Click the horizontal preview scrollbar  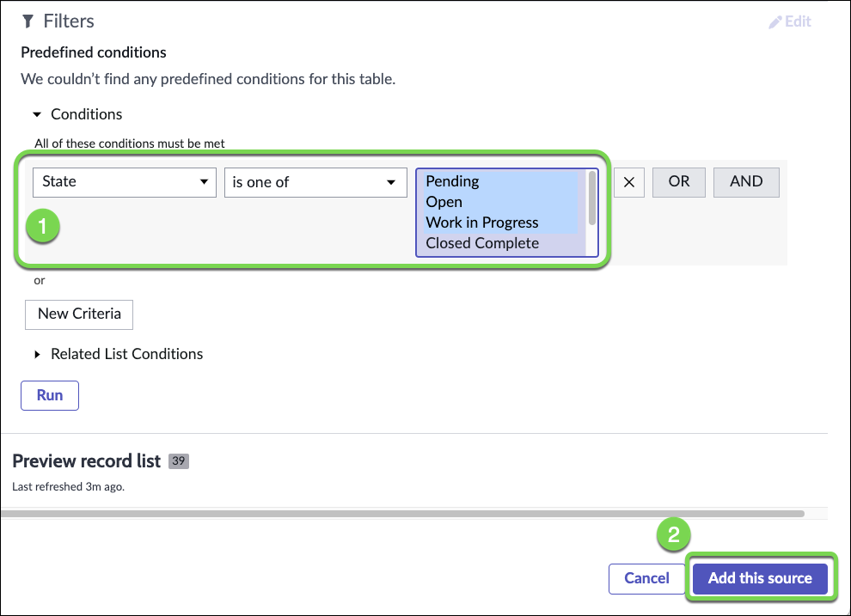pos(402,514)
